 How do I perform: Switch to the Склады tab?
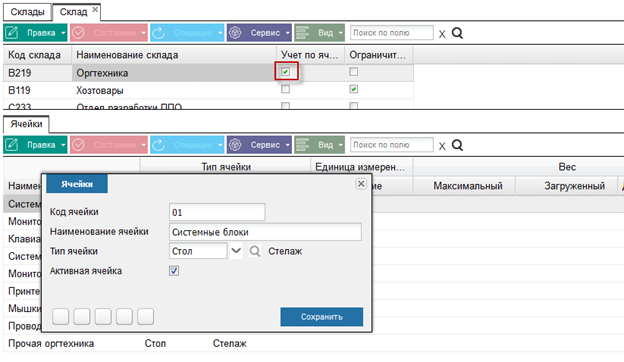(27, 12)
